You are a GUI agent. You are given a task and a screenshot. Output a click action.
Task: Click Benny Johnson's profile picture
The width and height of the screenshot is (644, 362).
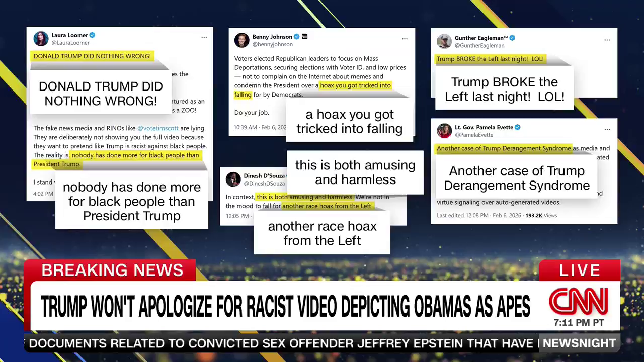coord(242,40)
